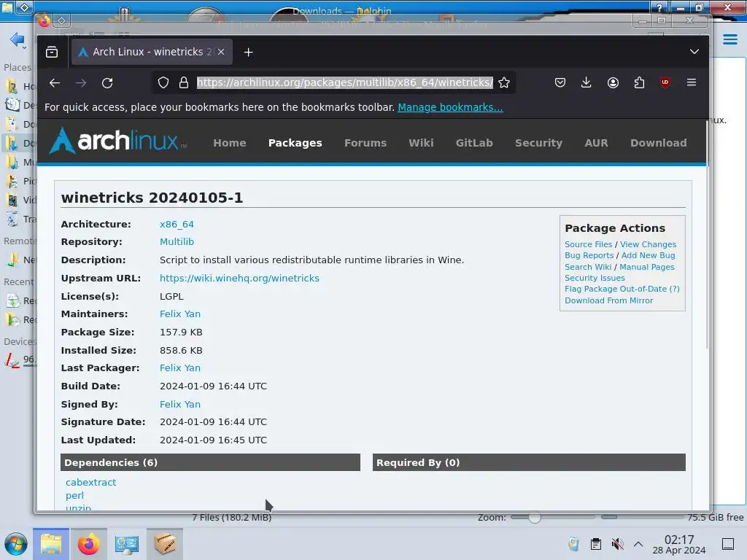Open the package box taskbar icon
The image size is (747, 560).
coord(164,544)
